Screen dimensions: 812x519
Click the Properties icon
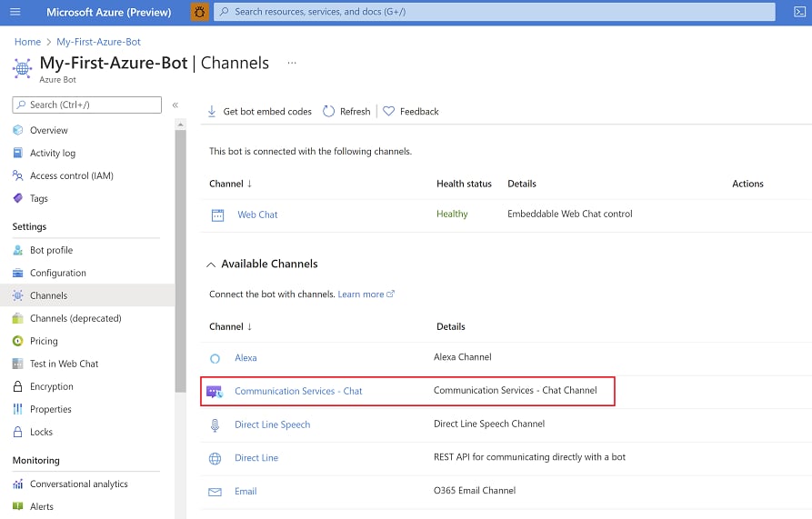coord(17,409)
